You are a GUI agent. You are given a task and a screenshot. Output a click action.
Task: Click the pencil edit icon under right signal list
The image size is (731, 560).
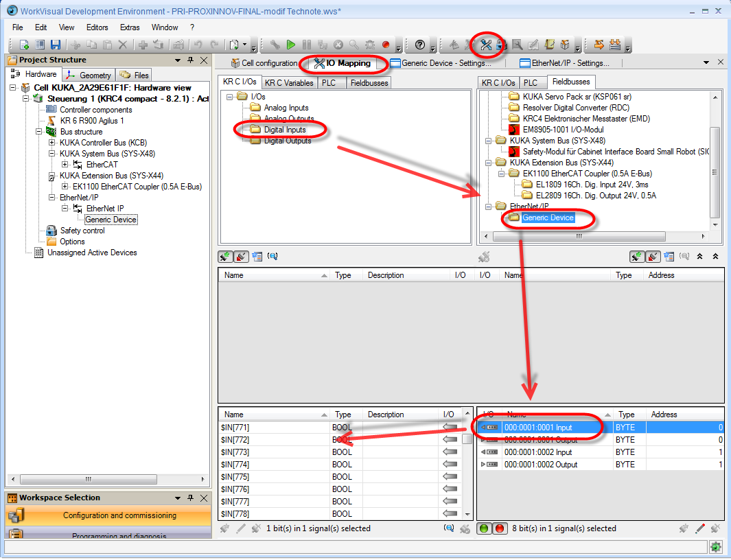point(699,528)
